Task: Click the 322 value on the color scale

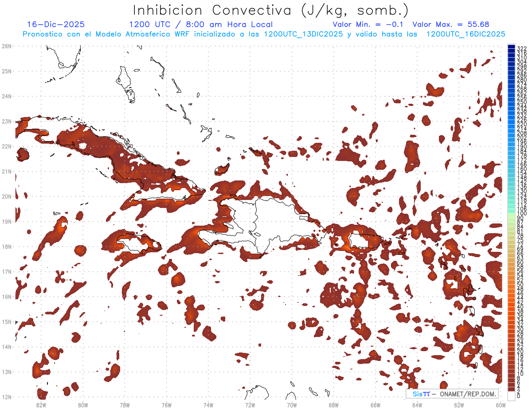Action: [x=522, y=48]
